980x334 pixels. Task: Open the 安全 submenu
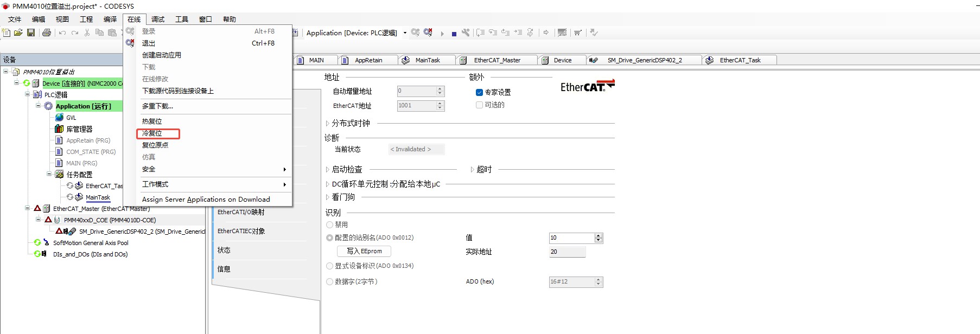215,169
